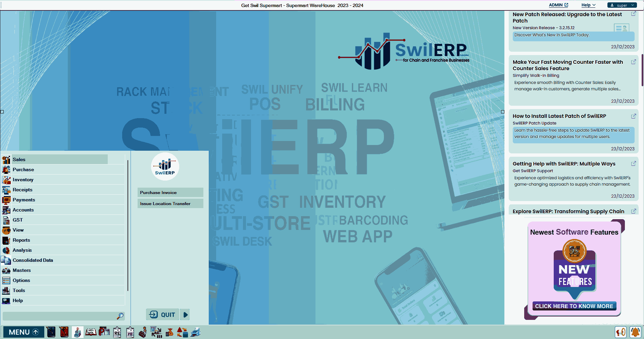Select the Masters menu item

[22, 270]
